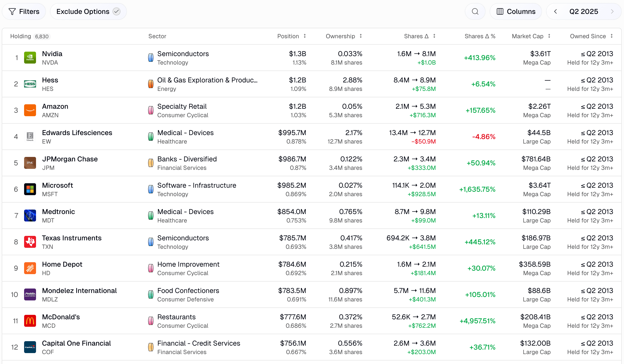Click the McDonald's logo
The width and height of the screenshot is (624, 364).
(30, 321)
